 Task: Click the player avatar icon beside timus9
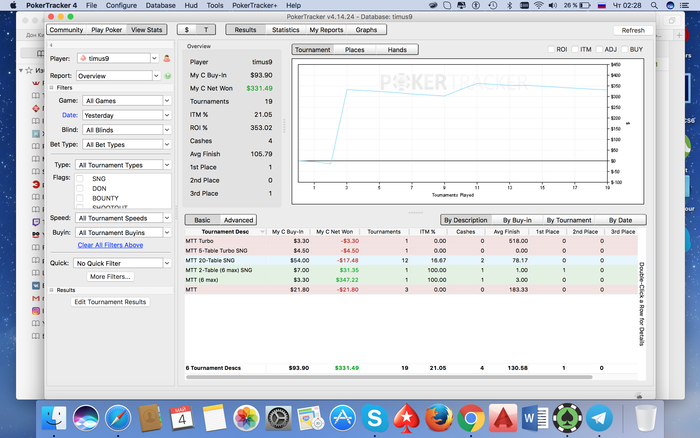pos(167,58)
